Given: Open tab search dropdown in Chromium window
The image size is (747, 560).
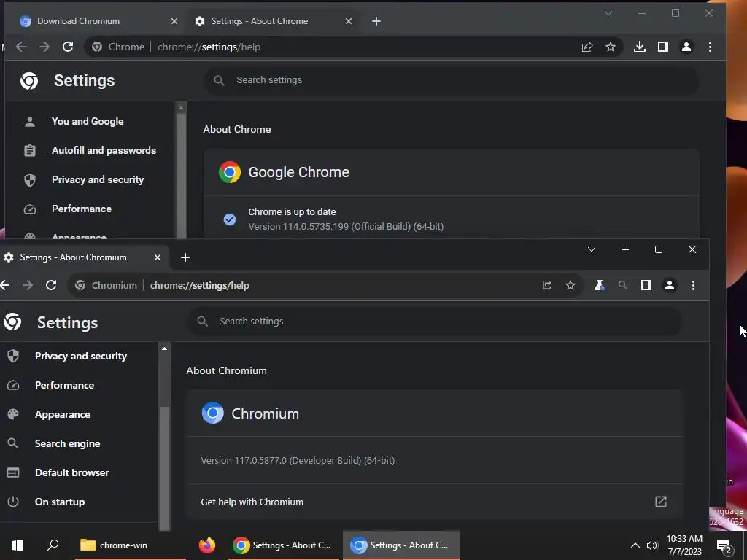Looking at the screenshot, I should tap(591, 249).
